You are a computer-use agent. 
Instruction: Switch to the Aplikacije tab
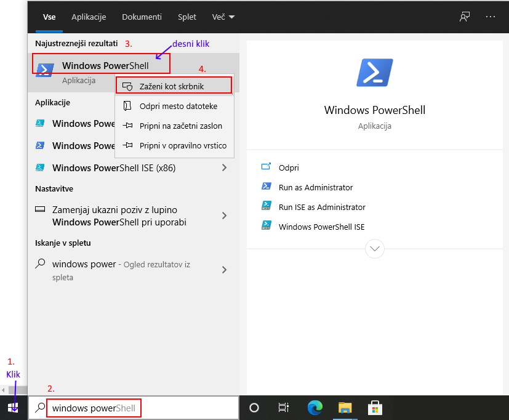pyautogui.click(x=89, y=17)
